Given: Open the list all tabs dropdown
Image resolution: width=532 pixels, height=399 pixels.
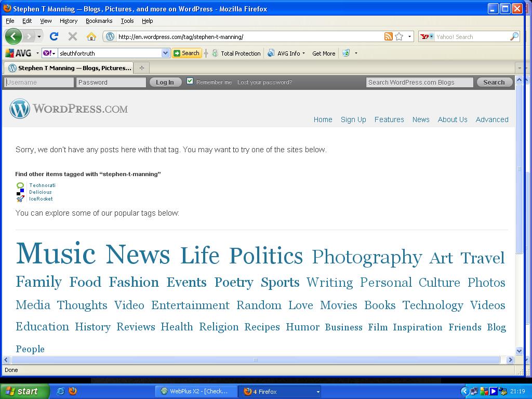Looking at the screenshot, I should point(520,68).
